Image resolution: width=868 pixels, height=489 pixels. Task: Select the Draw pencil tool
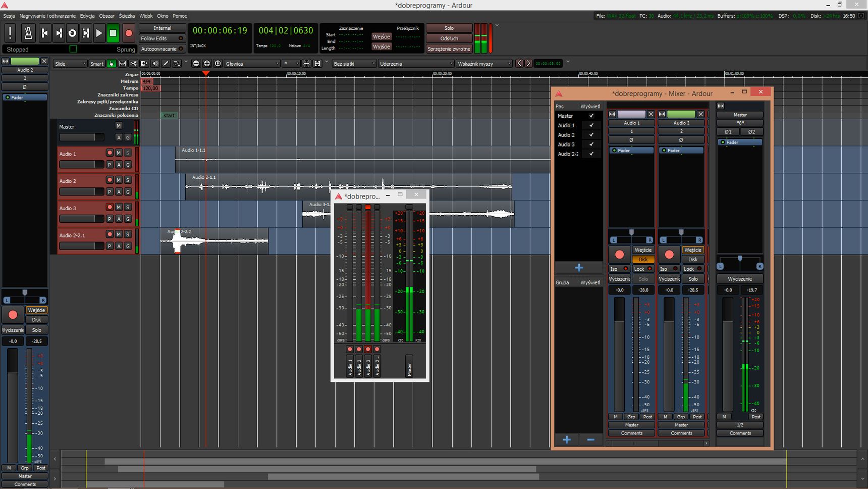(x=166, y=63)
